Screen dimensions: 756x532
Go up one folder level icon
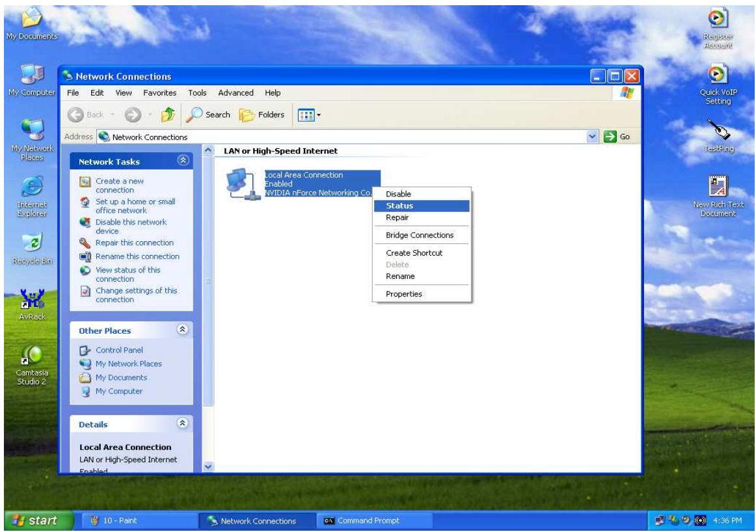tap(168, 114)
